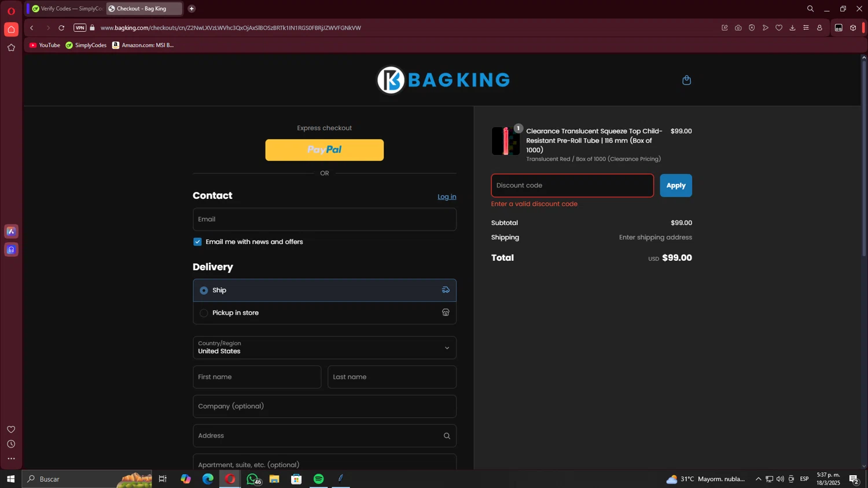Image resolution: width=868 pixels, height=488 pixels.
Task: Click the Last name field
Action: coord(392,377)
